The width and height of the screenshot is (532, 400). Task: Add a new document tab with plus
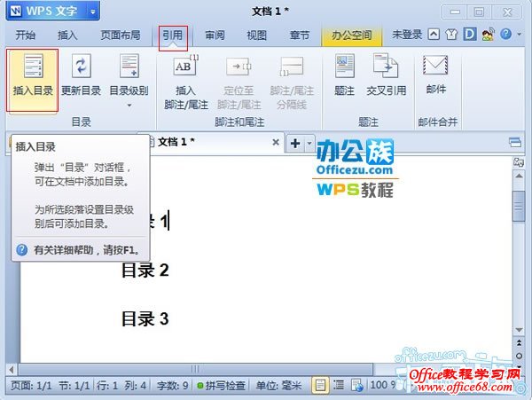click(x=295, y=143)
